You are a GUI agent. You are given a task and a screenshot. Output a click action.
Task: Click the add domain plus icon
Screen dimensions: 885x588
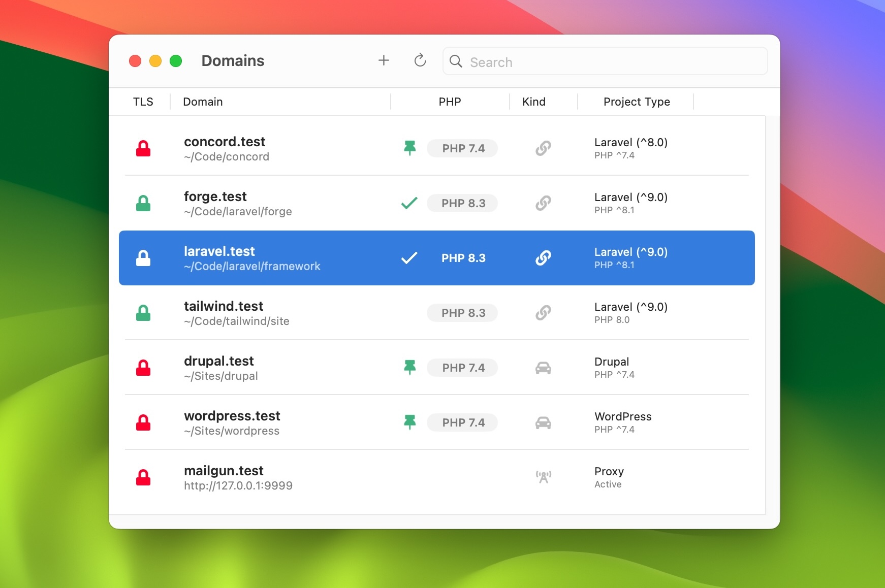point(384,60)
